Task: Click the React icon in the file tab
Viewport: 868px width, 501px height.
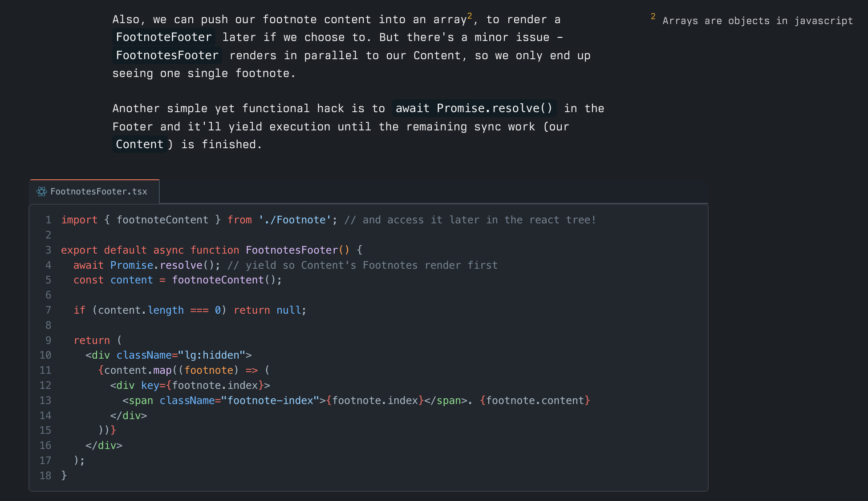Action: tap(41, 192)
